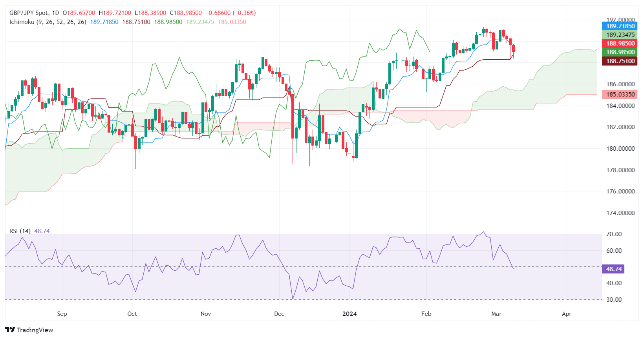Click the Dec label on the timeline

pos(279,314)
